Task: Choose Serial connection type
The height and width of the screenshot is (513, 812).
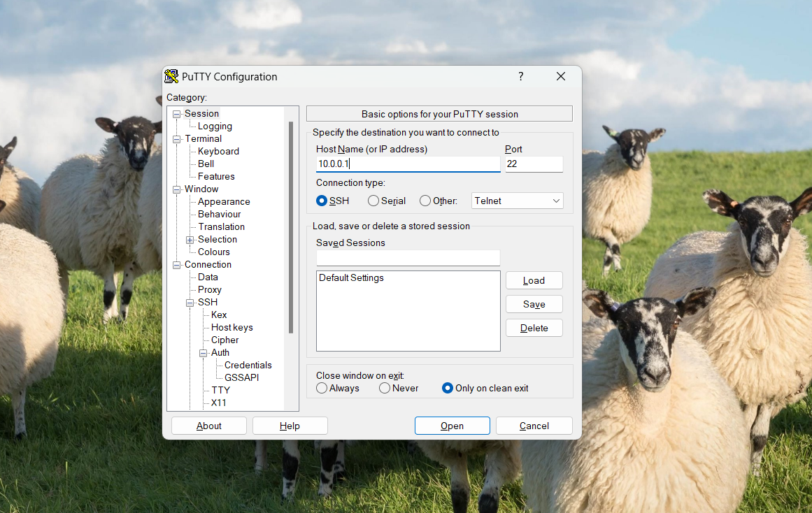Action: [373, 201]
